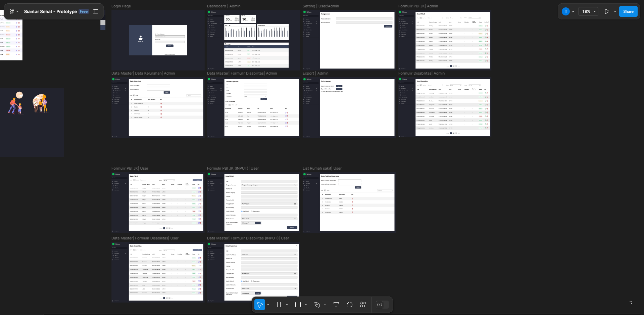Select the Text tool
644x315 pixels.
coord(336,305)
